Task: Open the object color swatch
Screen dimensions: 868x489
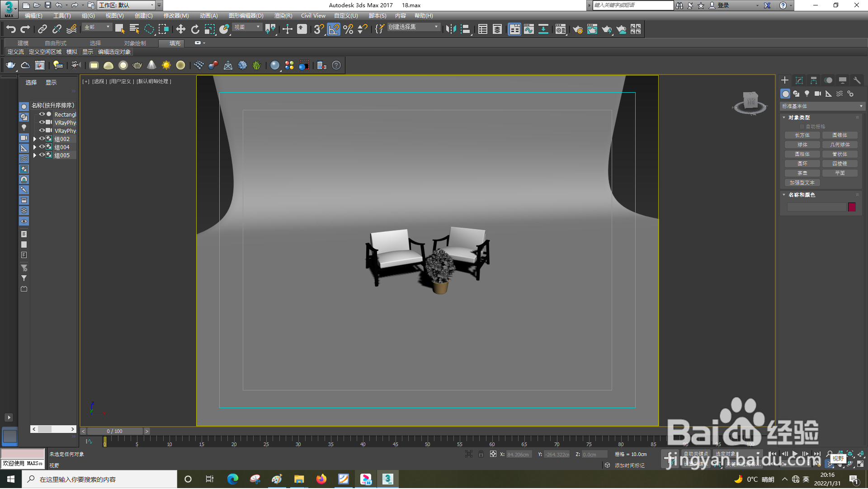Action: pyautogui.click(x=852, y=207)
